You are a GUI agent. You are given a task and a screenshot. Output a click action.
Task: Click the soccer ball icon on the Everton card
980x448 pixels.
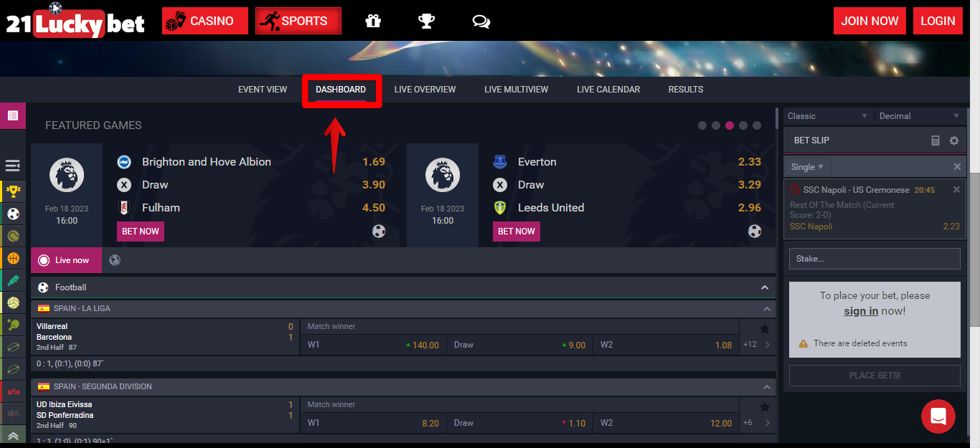755,231
